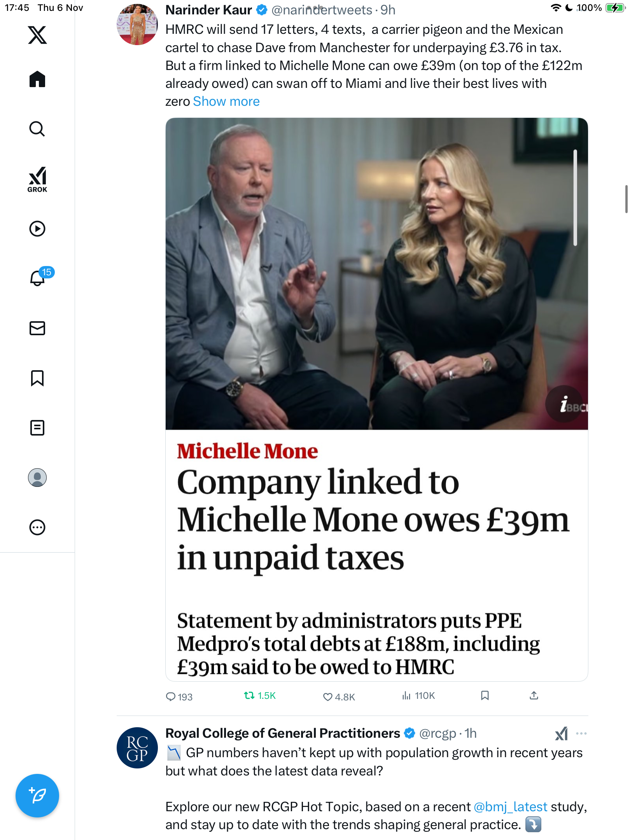The height and width of the screenshot is (840, 630).
Task: Share Narinder Kaur's post
Action: point(534,696)
